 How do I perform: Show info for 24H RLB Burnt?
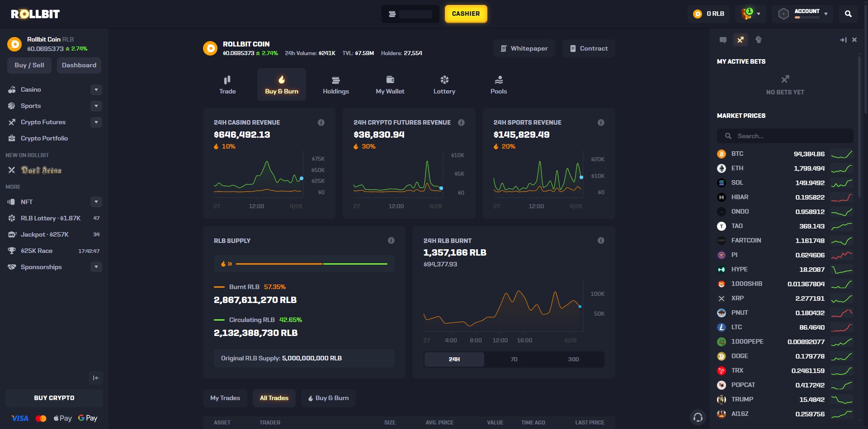pos(601,241)
